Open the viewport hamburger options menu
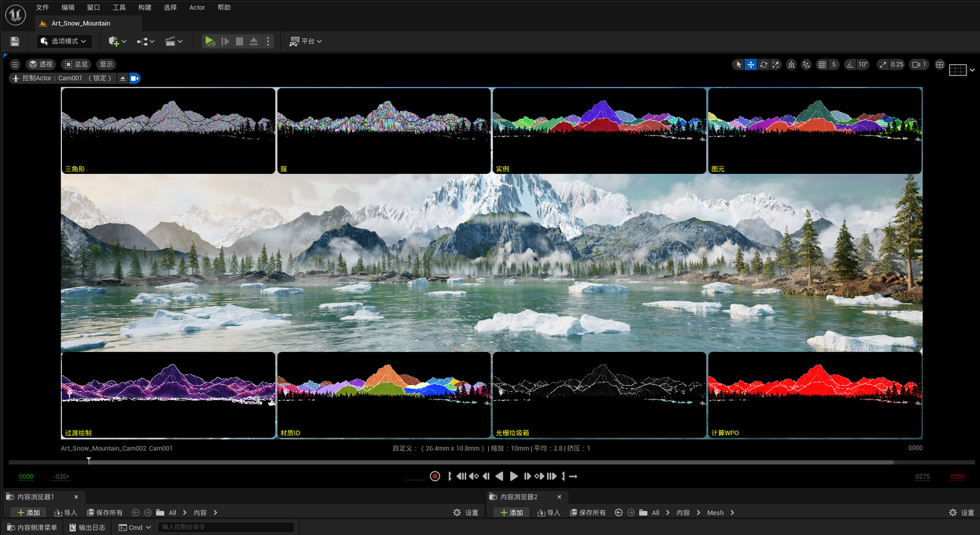This screenshot has width=980, height=535. (15, 64)
